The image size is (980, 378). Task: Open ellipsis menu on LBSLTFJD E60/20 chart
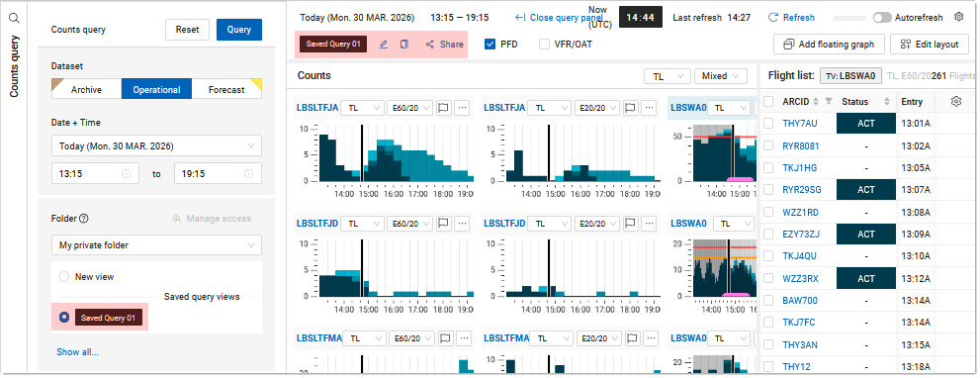click(463, 223)
